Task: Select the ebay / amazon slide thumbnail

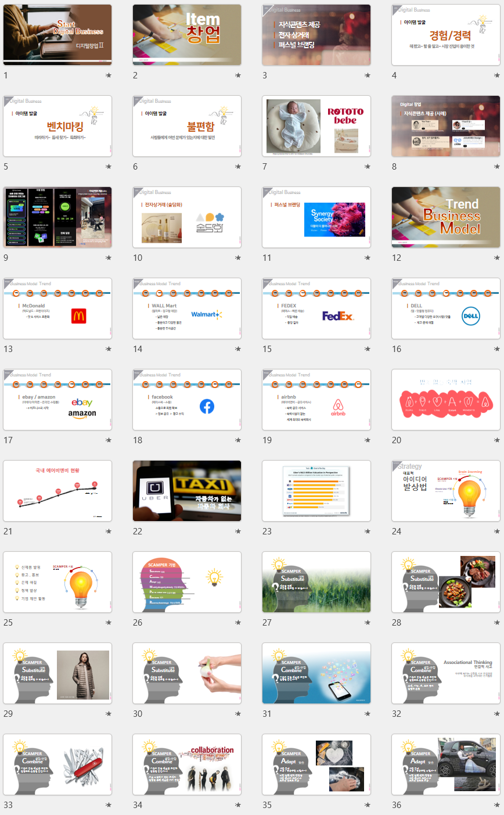Action: click(x=57, y=400)
